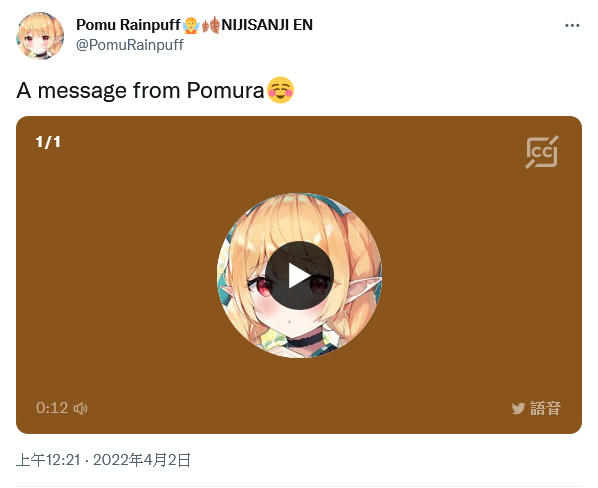Click the Twitter bird icon in player

(x=518, y=409)
